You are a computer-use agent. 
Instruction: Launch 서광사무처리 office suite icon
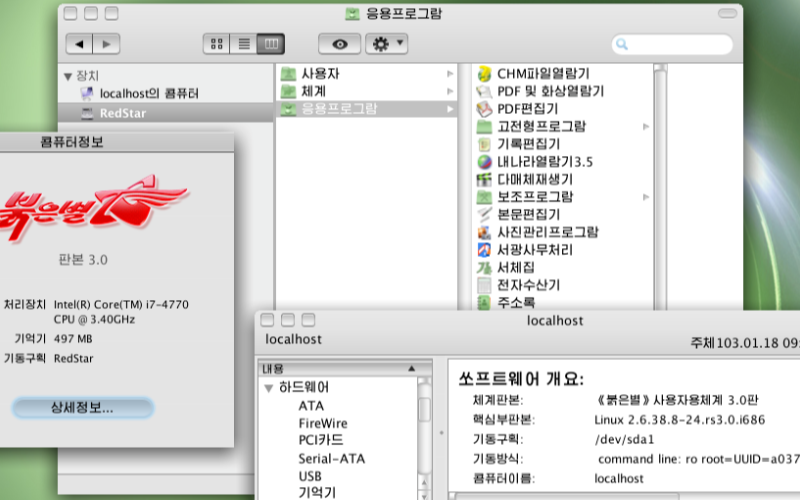click(x=484, y=250)
